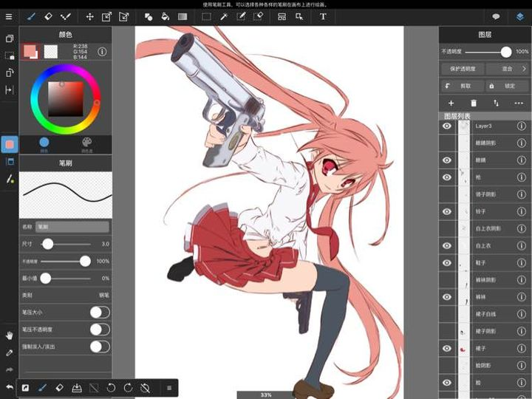The image size is (532, 399).
Task: Click the redo arrow in left sidebar
Action: click(x=9, y=370)
